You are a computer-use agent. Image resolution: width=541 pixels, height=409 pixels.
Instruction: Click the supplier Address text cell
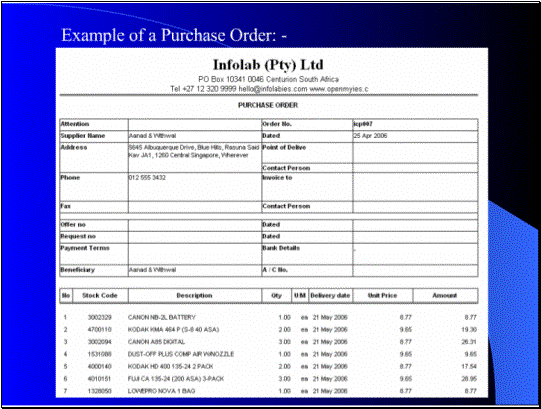click(195, 157)
